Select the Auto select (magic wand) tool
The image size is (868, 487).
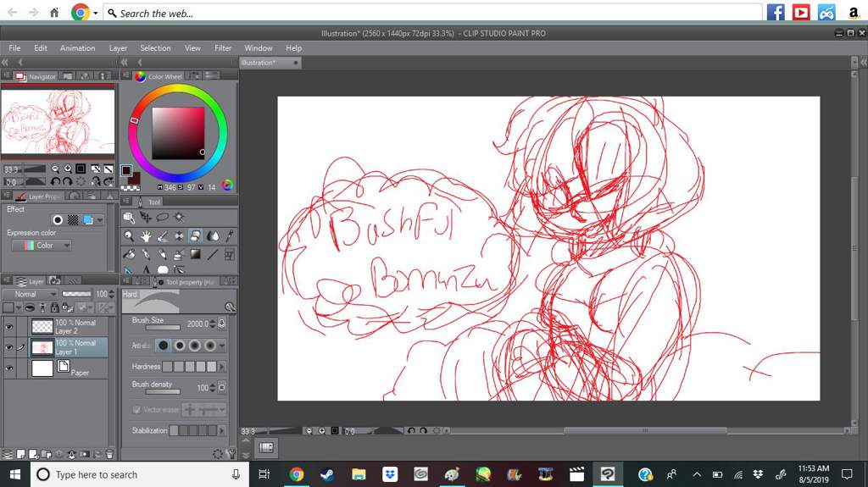click(x=179, y=218)
